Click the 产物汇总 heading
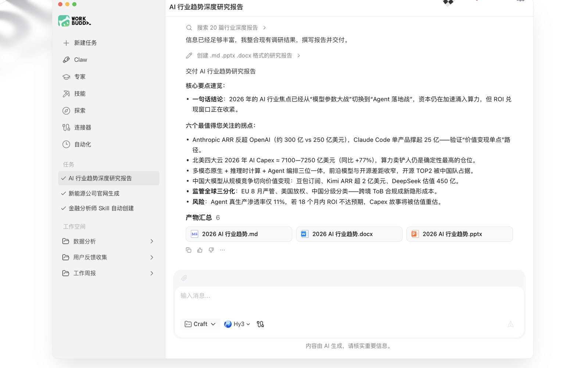The width and height of the screenshot is (588, 368). click(x=199, y=217)
